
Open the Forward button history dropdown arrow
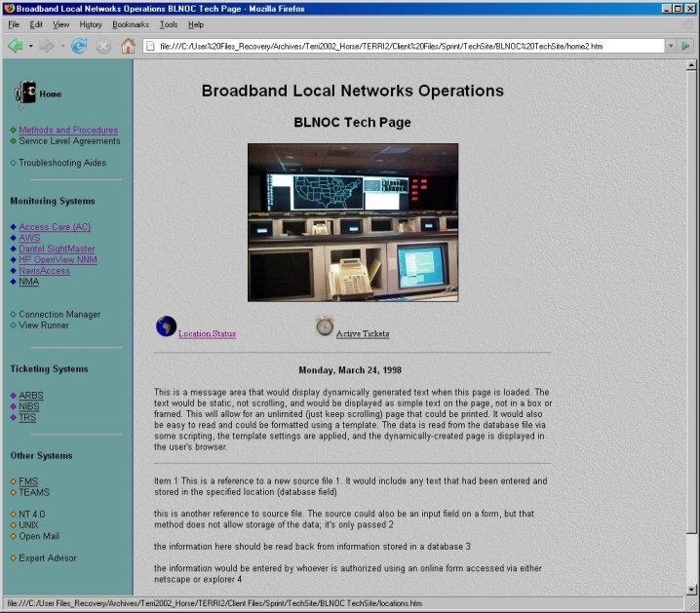tap(62, 46)
